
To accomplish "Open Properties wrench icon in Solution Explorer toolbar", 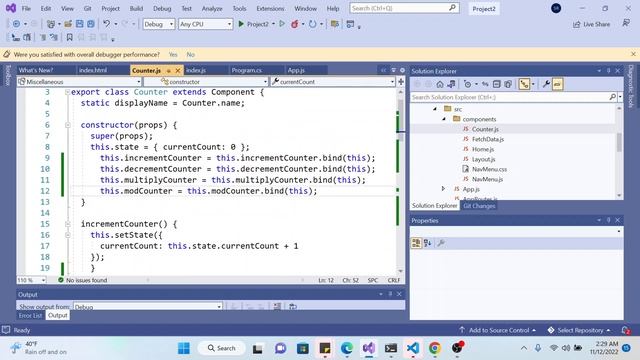I will click(x=546, y=84).
